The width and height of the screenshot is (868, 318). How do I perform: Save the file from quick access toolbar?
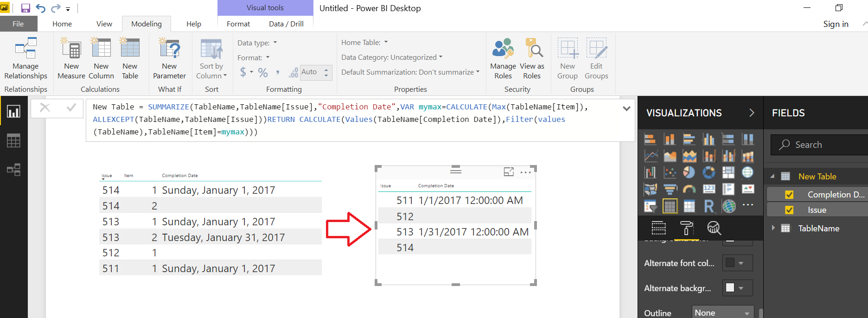pyautogui.click(x=26, y=8)
